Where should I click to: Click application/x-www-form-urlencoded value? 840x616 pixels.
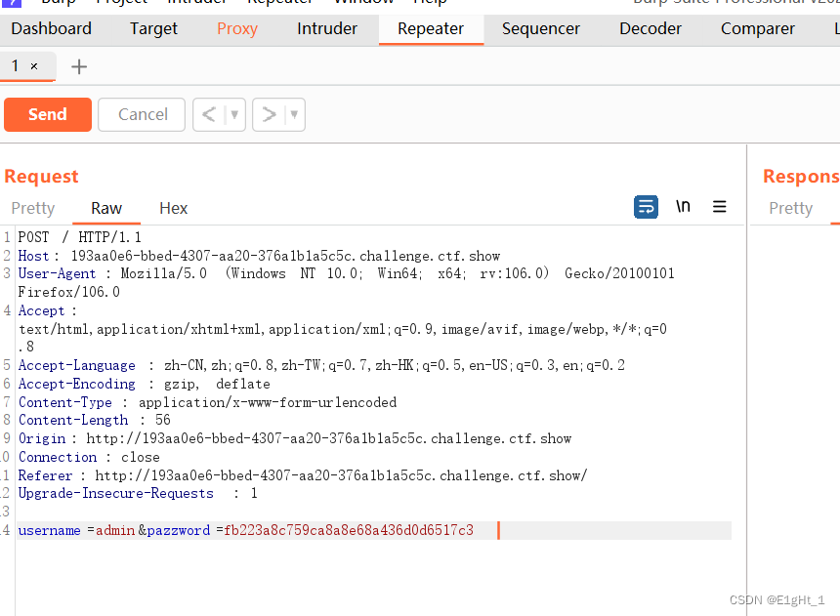click(268, 402)
